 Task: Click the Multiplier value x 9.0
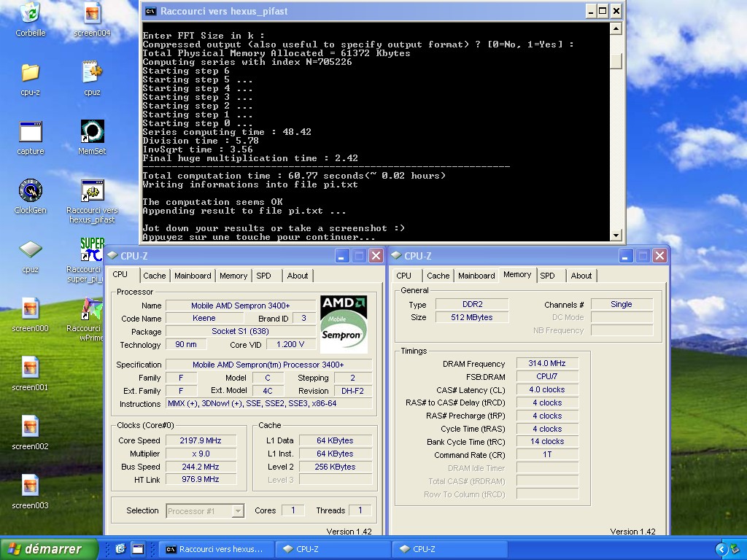click(201, 454)
